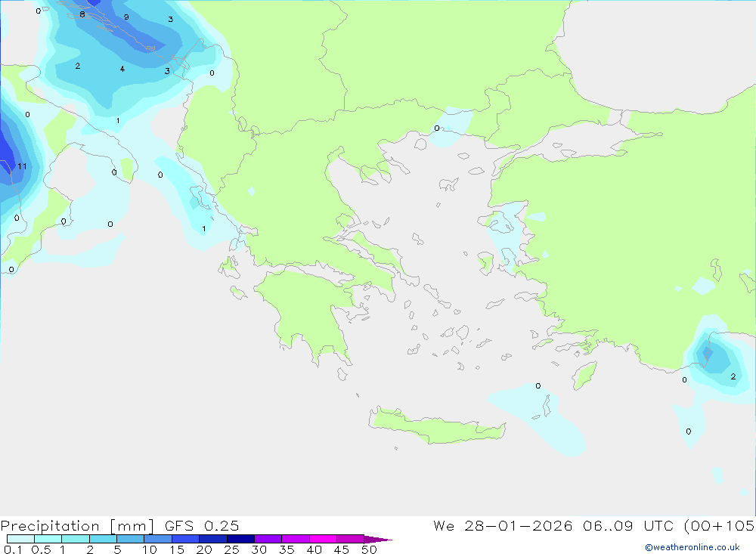
Task: Click the "06..09 UTC" time text
Action: (627, 525)
